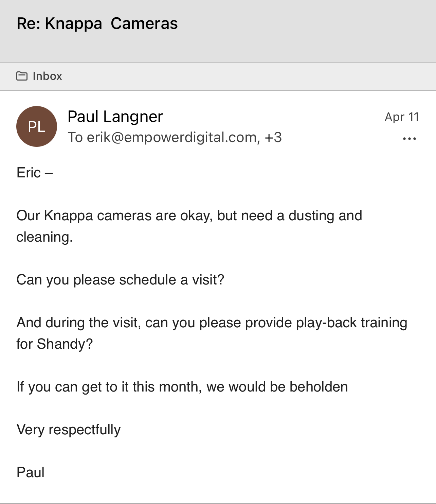Click the Apr 11 message date
The image size is (436, 504).
[x=401, y=117]
